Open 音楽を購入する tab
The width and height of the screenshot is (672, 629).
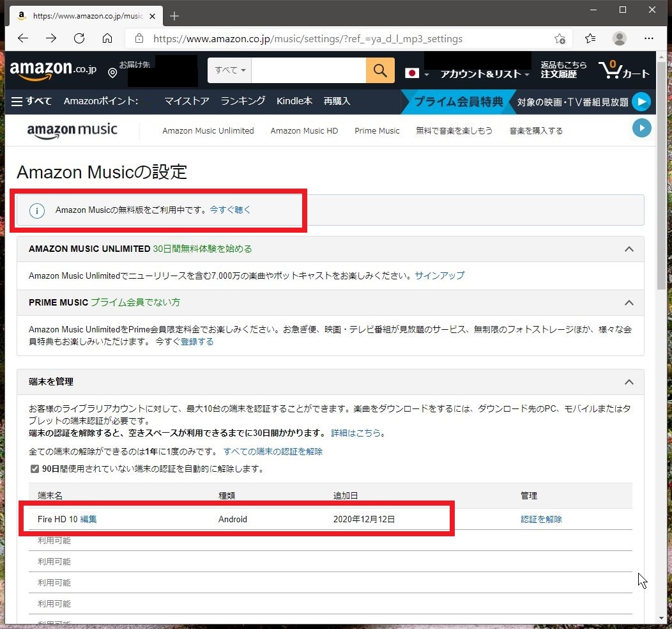point(536,131)
